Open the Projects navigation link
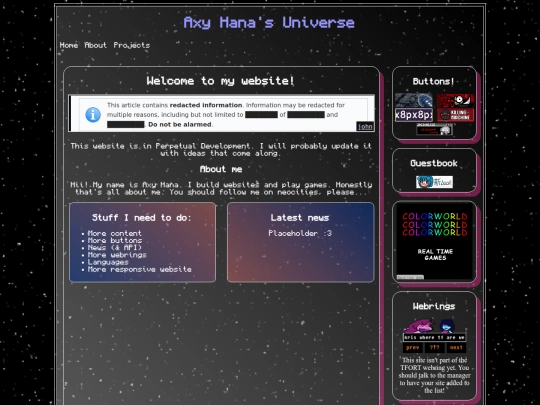The height and width of the screenshot is (405, 540). point(132,45)
